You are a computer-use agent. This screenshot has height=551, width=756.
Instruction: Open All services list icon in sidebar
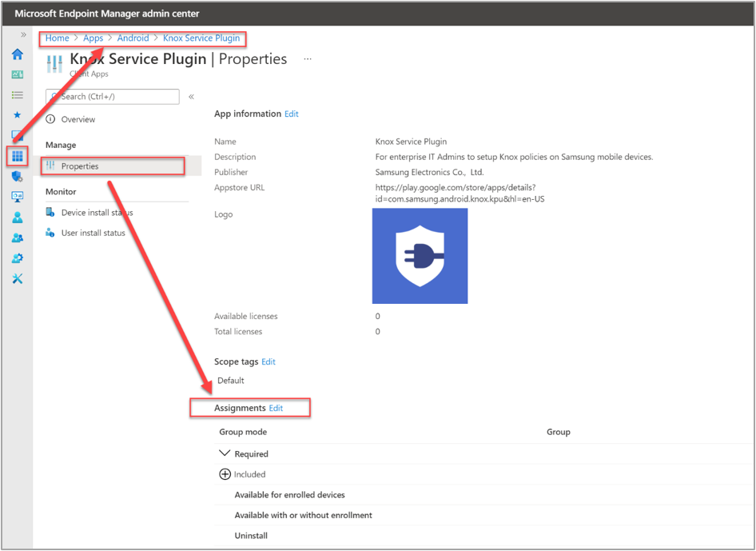point(18,94)
